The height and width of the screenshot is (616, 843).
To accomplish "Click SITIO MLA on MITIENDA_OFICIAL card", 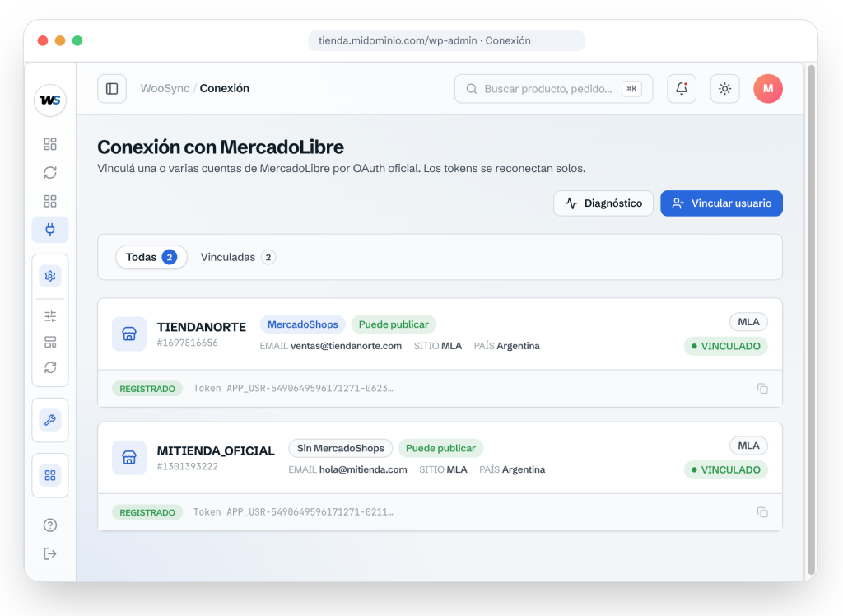I will click(443, 469).
